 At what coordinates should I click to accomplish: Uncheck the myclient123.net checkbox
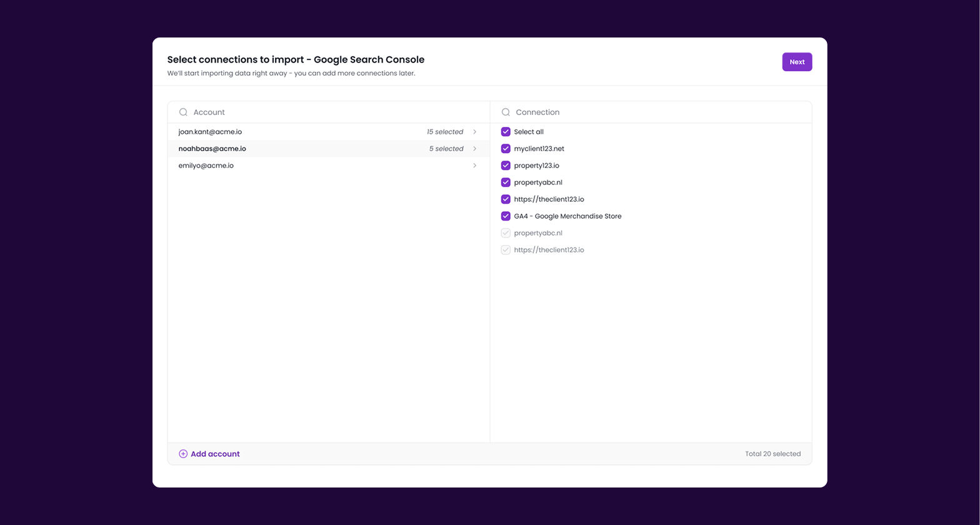tap(506, 149)
